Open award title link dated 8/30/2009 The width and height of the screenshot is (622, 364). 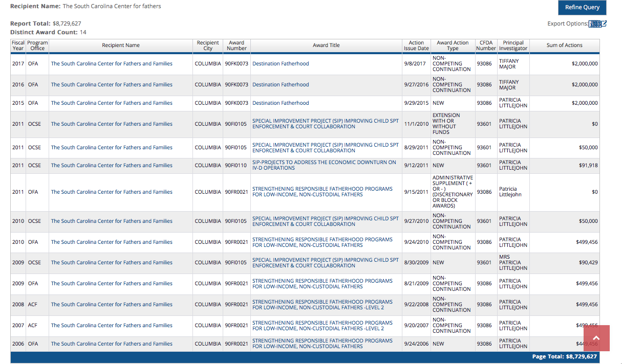(325, 263)
